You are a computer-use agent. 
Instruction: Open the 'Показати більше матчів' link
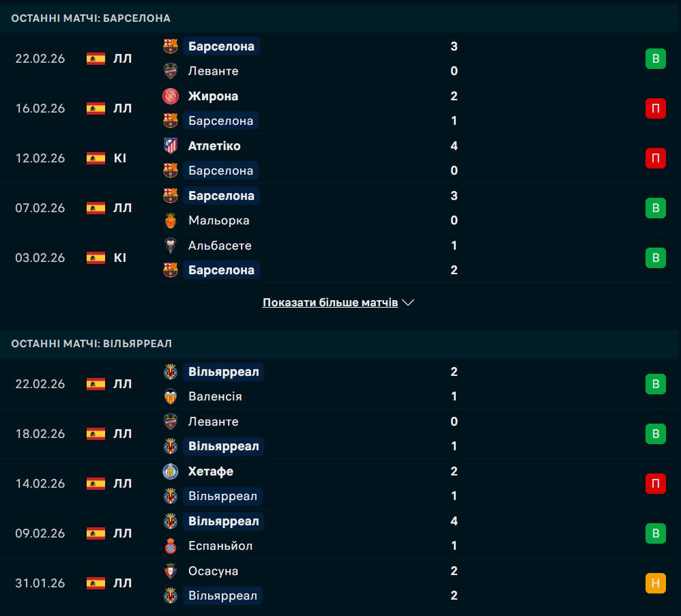coord(330,302)
